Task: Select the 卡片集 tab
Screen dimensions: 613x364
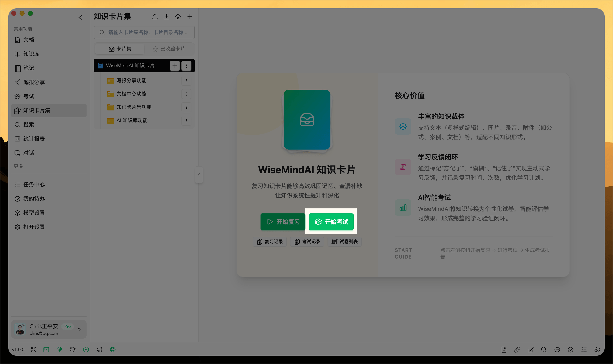Action: 119,49
